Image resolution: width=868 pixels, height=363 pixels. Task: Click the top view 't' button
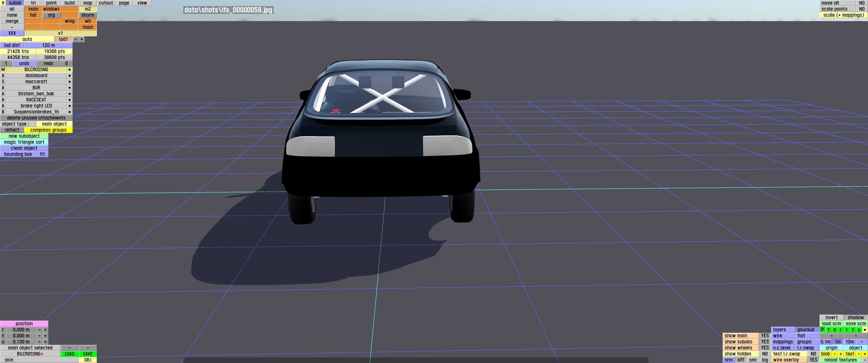(853, 330)
